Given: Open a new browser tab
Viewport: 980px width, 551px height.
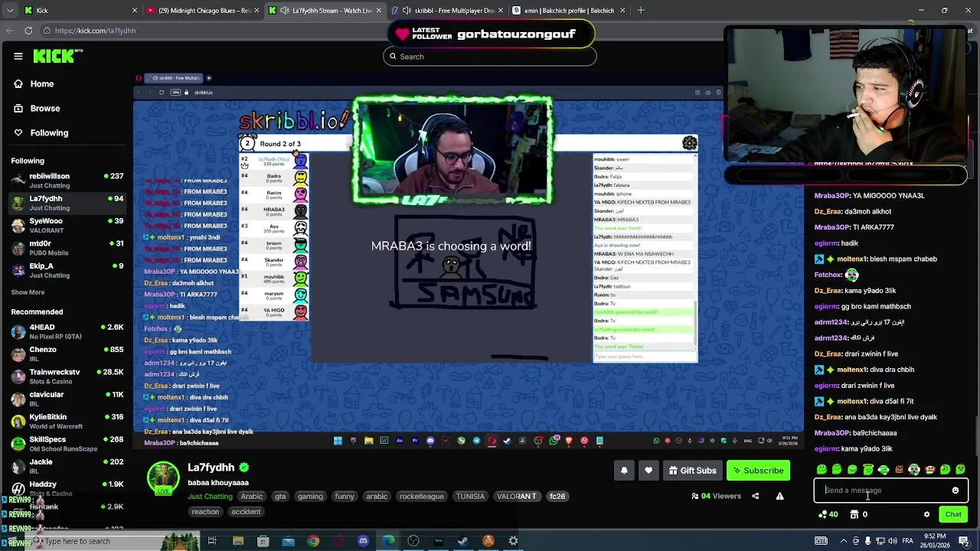Looking at the screenshot, I should (641, 11).
